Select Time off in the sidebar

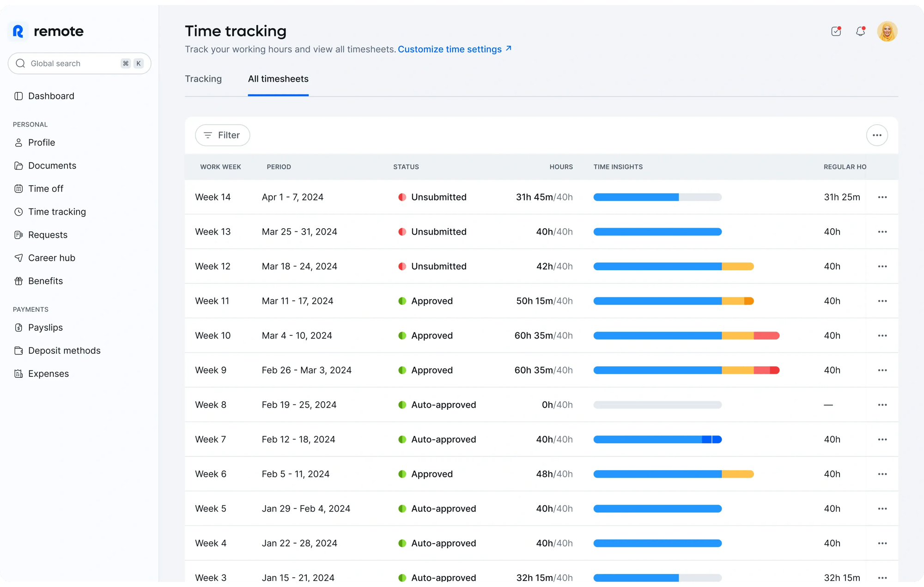click(x=46, y=188)
